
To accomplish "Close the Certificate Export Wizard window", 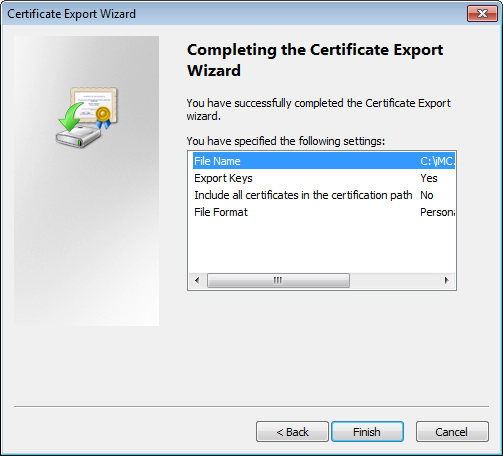I will [482, 14].
